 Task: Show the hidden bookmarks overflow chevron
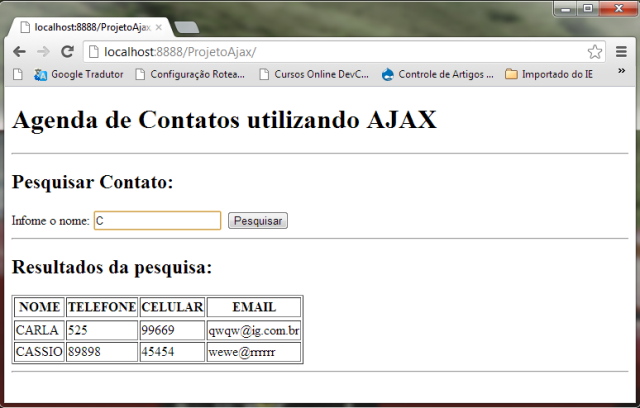coord(621,71)
